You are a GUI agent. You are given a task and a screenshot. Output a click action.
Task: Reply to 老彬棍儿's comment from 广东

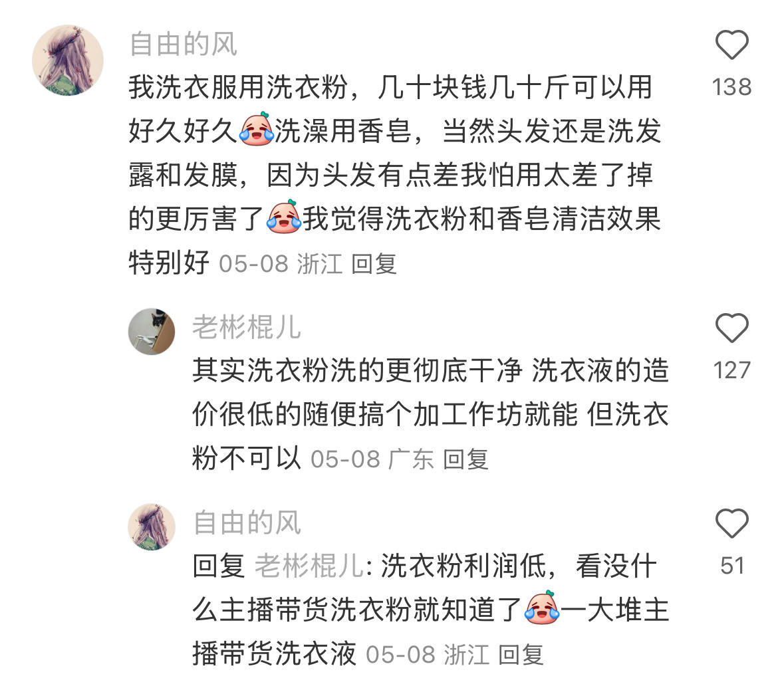click(465, 459)
